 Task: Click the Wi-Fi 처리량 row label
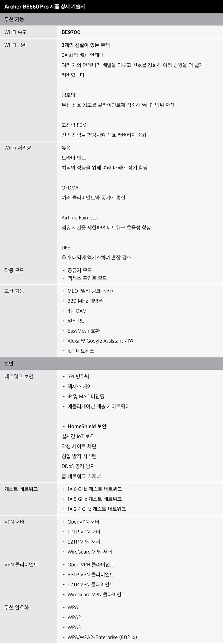[x=18, y=148]
